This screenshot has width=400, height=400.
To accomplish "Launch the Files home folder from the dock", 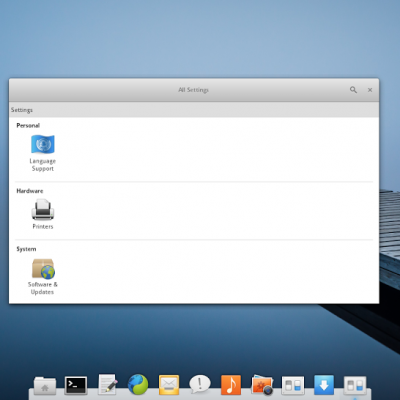I will [x=45, y=386].
